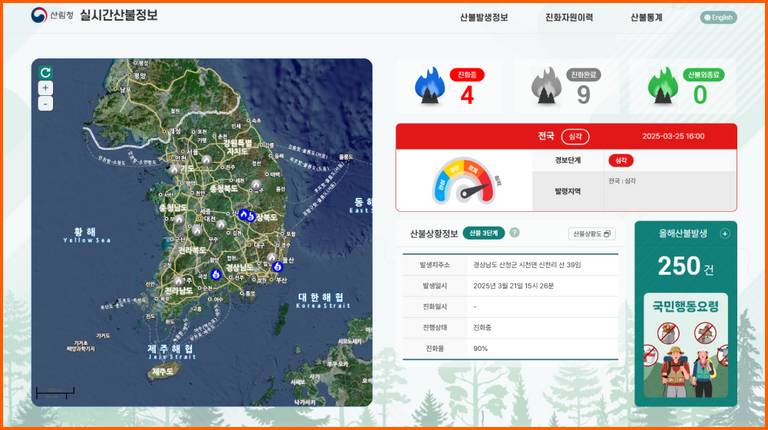The height and width of the screenshot is (430, 768).
Task: Click the 진화중 count 4
Action: [x=467, y=95]
